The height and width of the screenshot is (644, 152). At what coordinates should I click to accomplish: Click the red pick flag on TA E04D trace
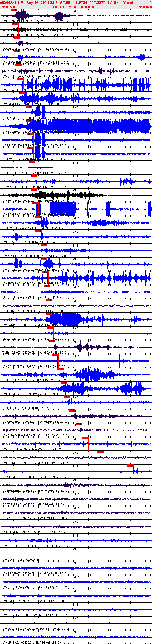pyautogui.click(x=52, y=341)
